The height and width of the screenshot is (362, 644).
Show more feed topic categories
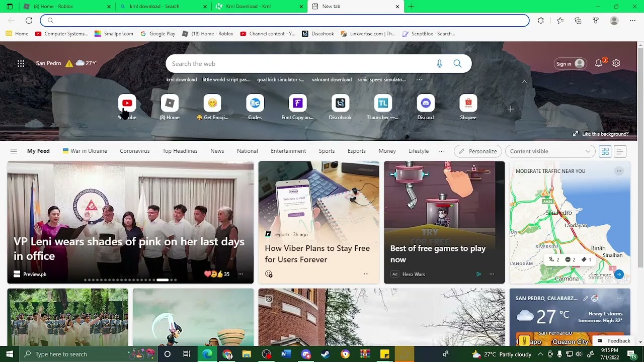click(x=441, y=151)
